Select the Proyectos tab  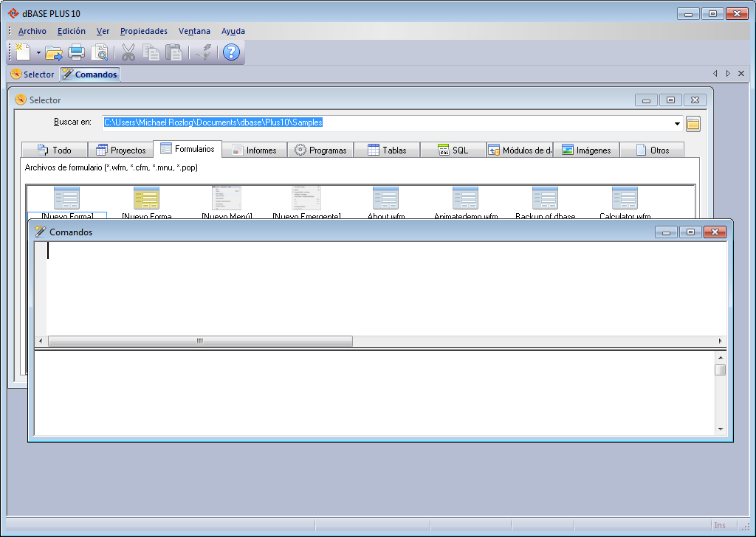coord(121,150)
